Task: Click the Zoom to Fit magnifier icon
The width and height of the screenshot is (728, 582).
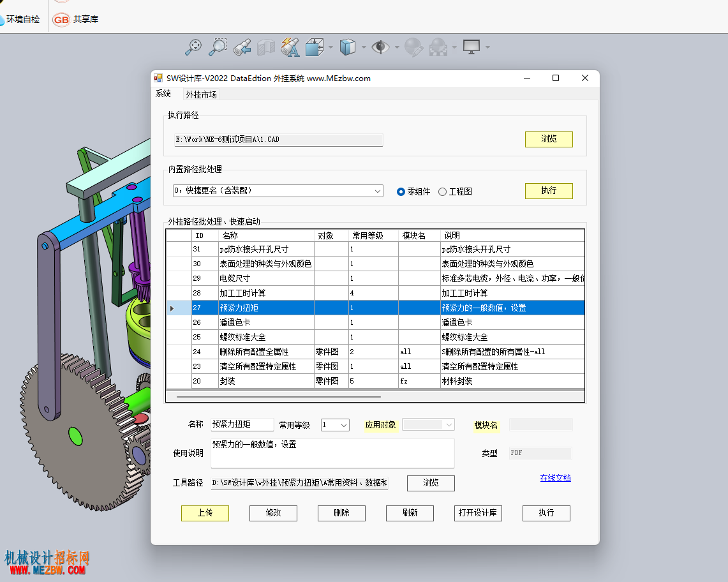Action: pos(193,47)
